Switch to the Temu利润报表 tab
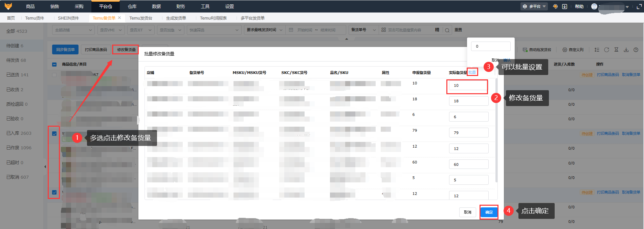Screen dimensions: 644x229 point(213,18)
